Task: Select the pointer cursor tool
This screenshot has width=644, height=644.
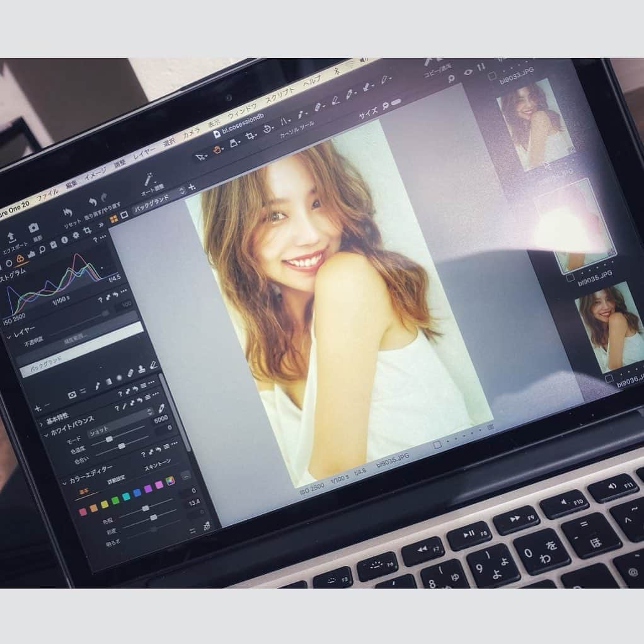Action: [x=200, y=158]
